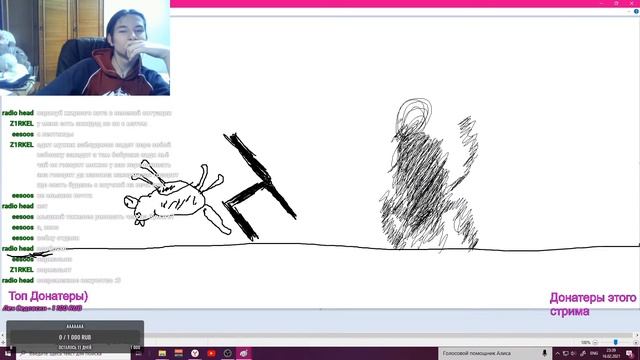
Task: Open Task View on the taskbar
Action: tap(138, 354)
